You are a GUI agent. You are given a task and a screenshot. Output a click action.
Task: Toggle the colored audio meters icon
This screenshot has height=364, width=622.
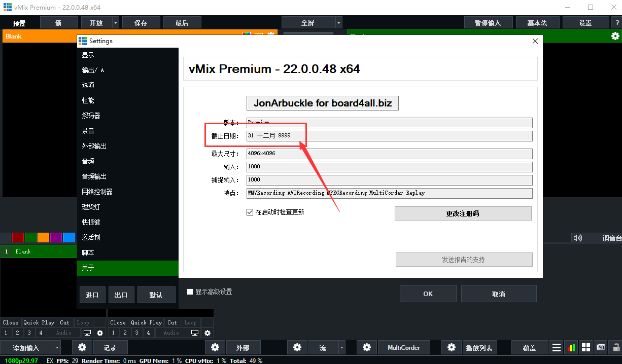571,348
